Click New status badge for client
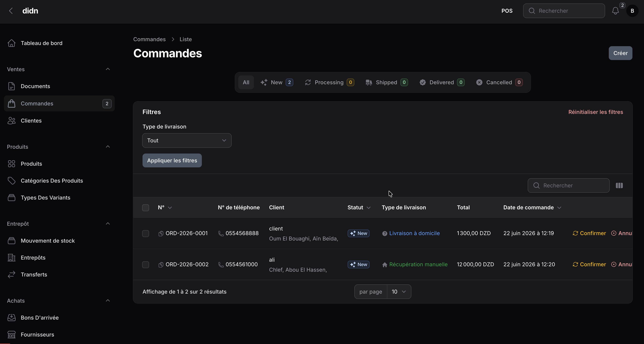The width and height of the screenshot is (644, 344). click(x=359, y=233)
